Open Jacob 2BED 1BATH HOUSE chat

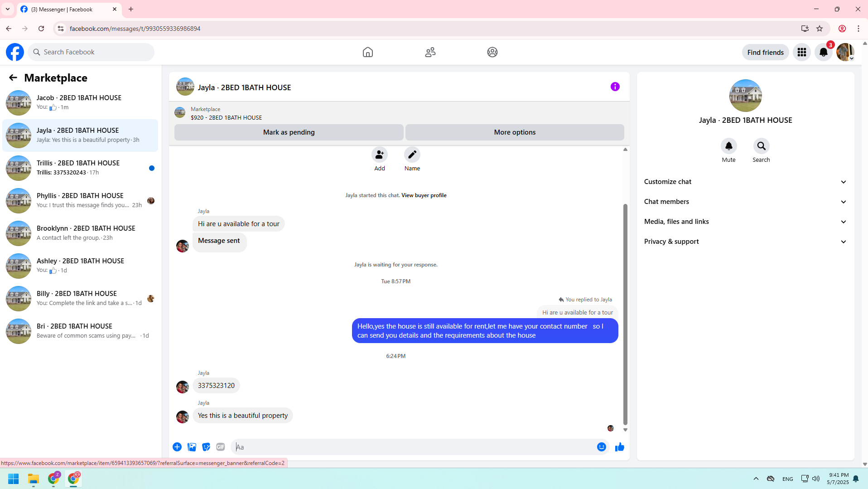click(x=80, y=103)
